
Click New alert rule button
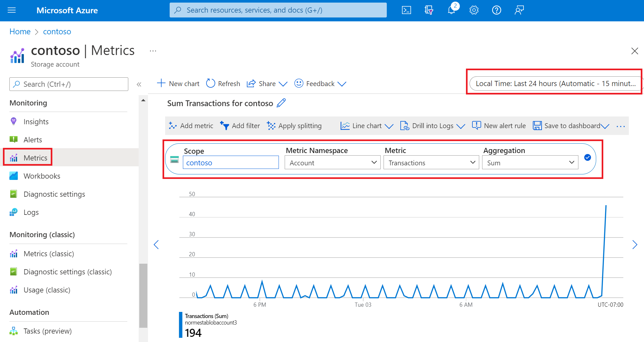tap(499, 126)
